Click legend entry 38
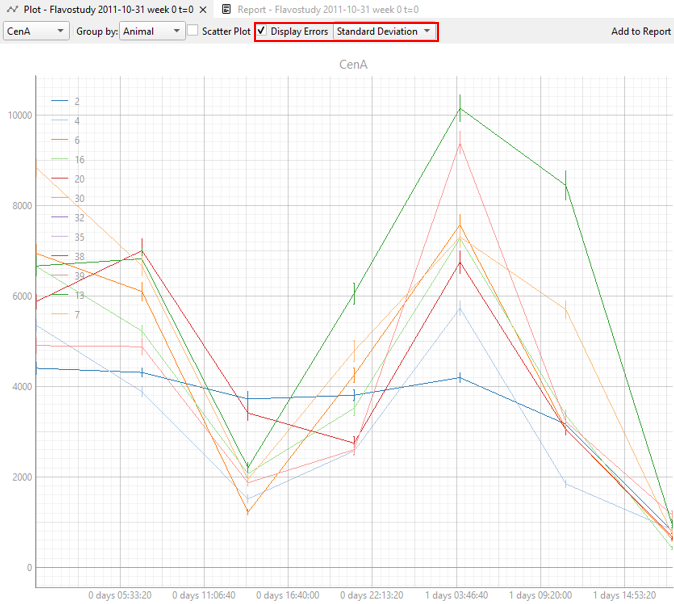 click(68, 256)
